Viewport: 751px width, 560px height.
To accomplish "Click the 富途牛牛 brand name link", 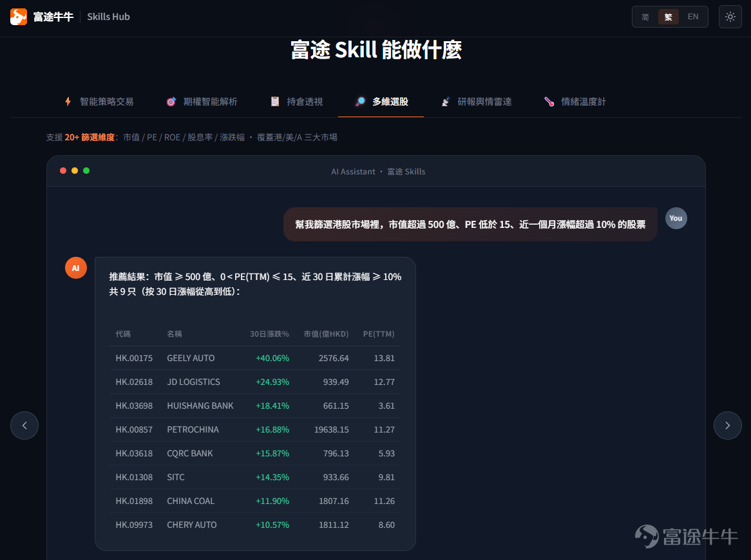I will click(53, 17).
